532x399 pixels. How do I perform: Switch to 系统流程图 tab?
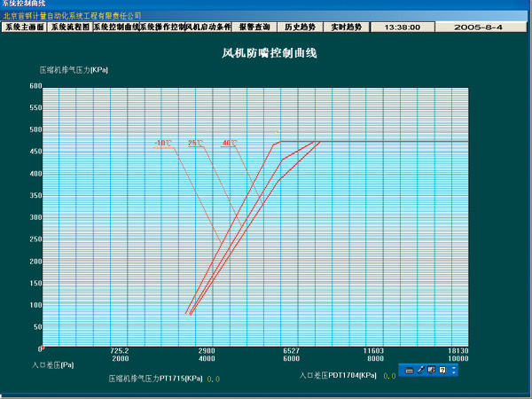69,27
